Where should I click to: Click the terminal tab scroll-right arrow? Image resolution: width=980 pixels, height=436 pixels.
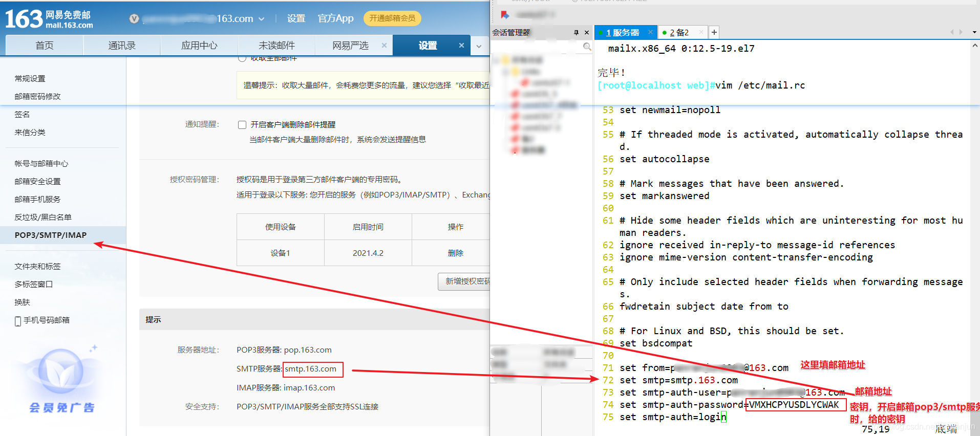(x=961, y=32)
